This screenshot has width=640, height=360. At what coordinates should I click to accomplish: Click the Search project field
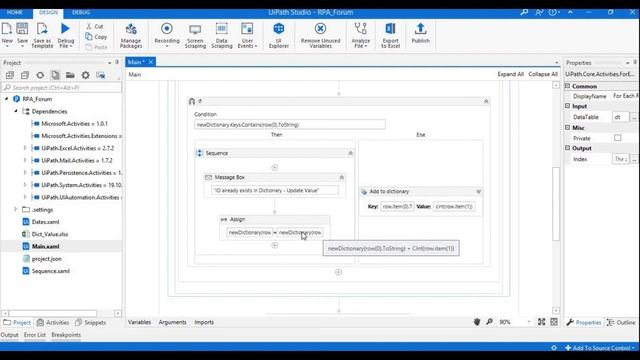pyautogui.click(x=62, y=87)
